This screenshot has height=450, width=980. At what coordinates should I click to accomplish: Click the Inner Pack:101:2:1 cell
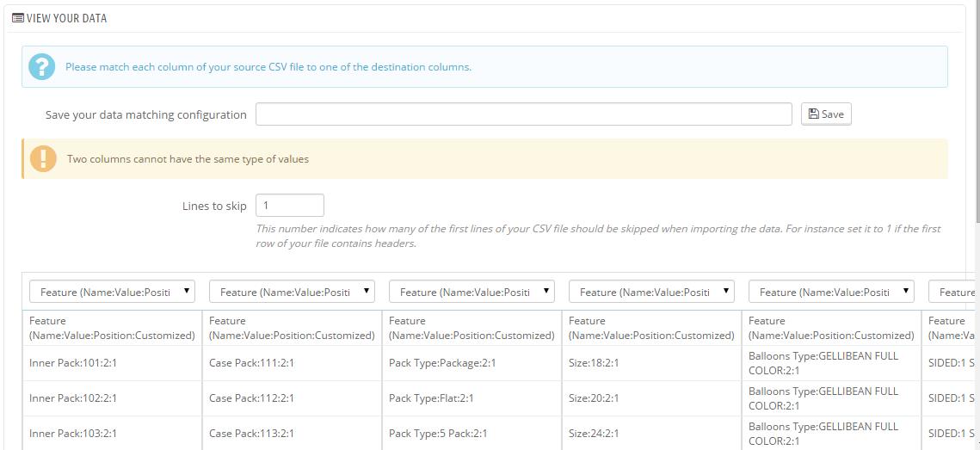73,363
